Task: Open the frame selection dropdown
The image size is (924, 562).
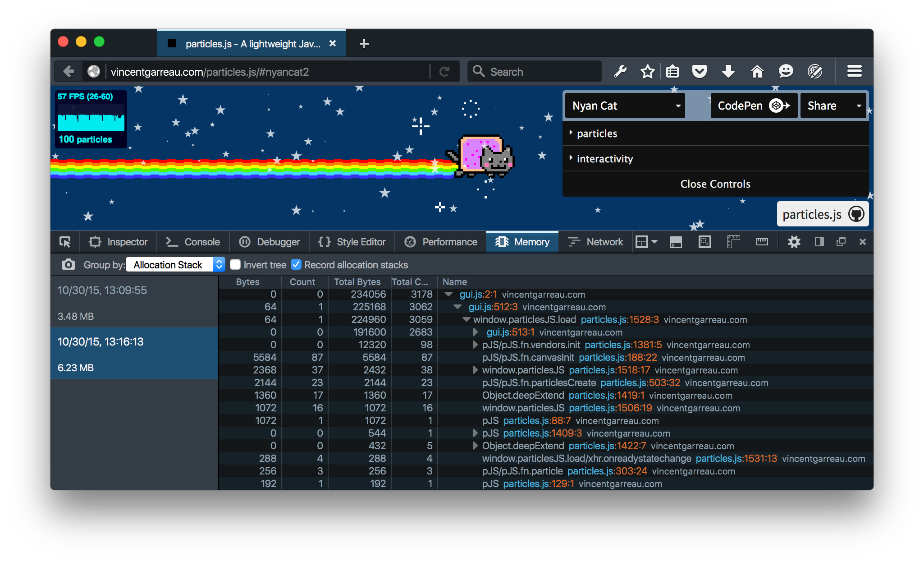Action: 646,242
